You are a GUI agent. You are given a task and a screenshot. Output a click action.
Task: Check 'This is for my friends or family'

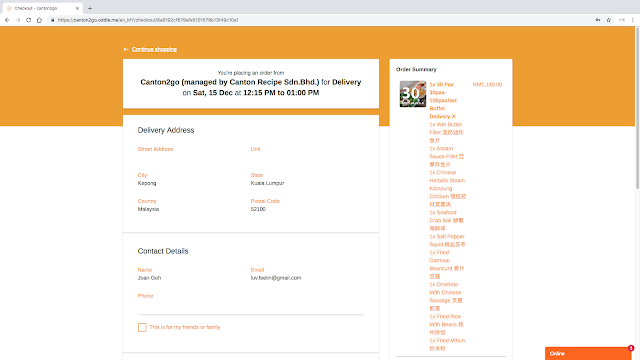pos(142,327)
